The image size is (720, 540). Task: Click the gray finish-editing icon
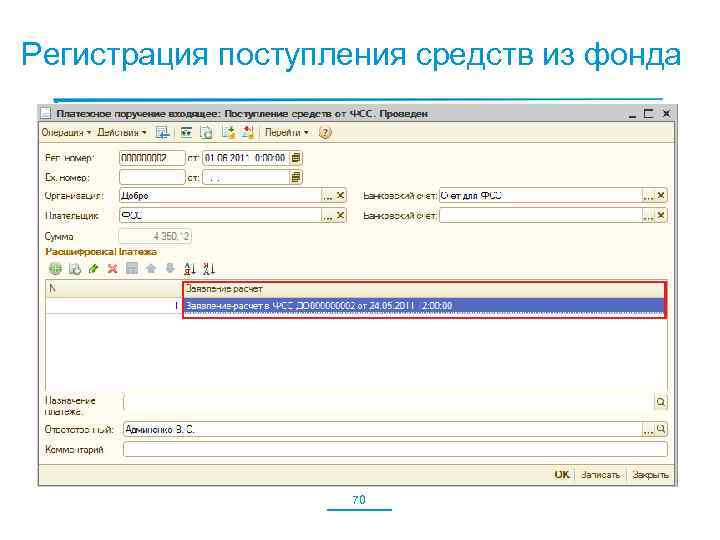pyautogui.click(x=132, y=268)
